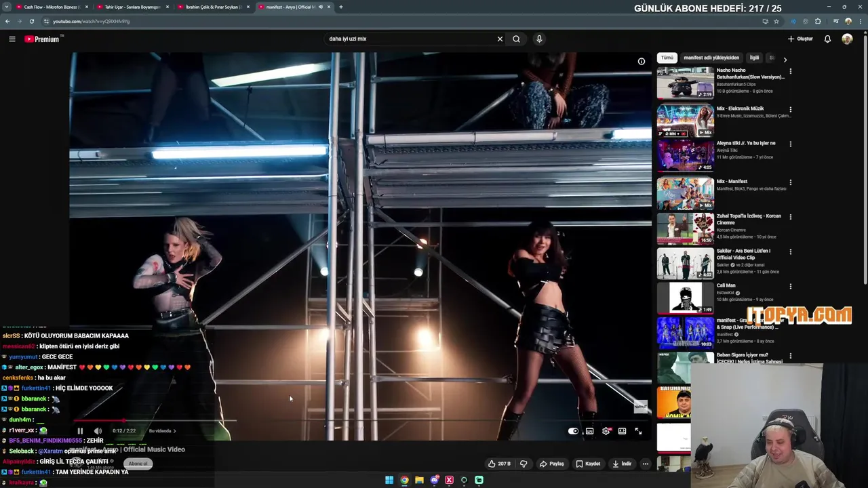Start voice search with microphone
The width and height of the screenshot is (868, 488).
tap(539, 39)
